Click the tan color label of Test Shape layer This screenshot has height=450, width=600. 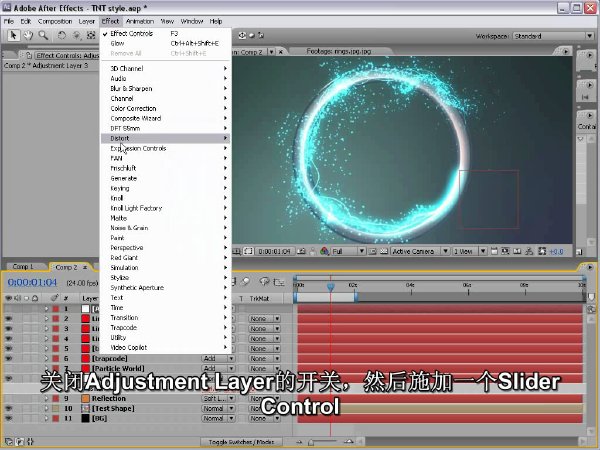56,408
